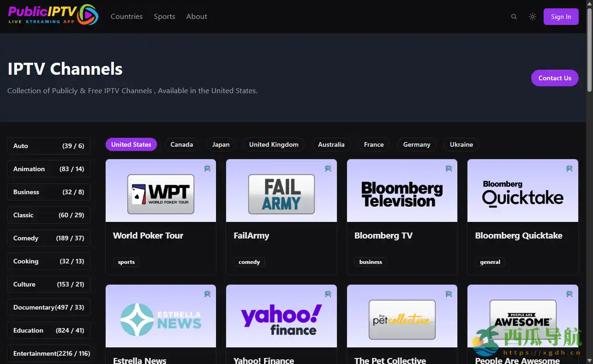Click TV icon on World Poker Tour card
Screen dimensions: 593x364
tap(207, 168)
